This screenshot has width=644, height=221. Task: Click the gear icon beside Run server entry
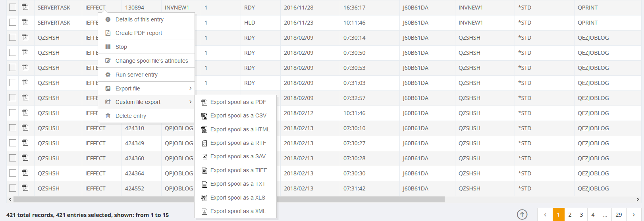coord(108,75)
